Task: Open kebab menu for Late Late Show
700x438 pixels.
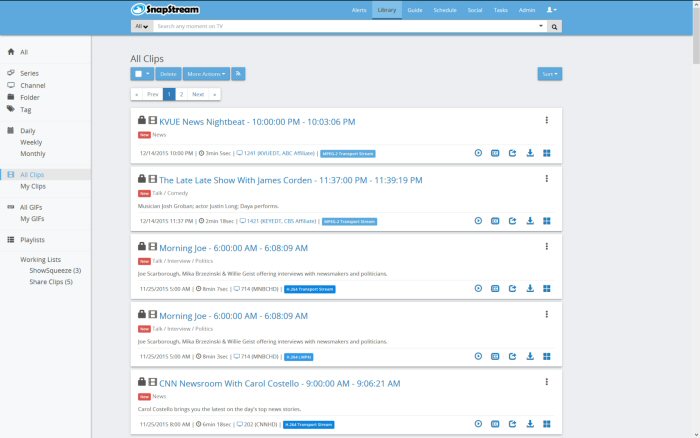Action: pos(546,179)
